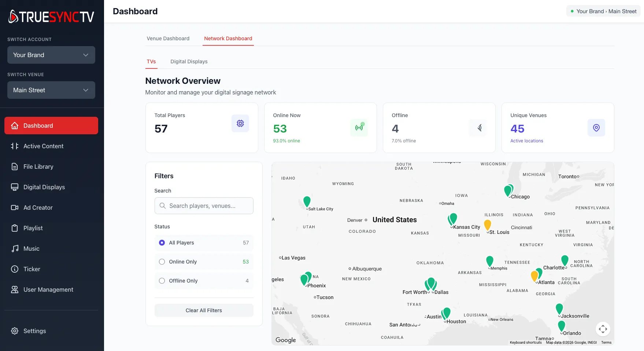Screen dimensions: 644x351
Task: Select the Online Only radio button
Action: [162, 262]
